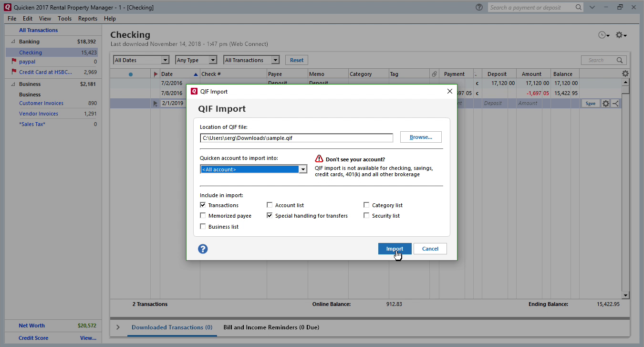644x347 pixels.
Task: Toggle the Transactions checkbox
Action: pyautogui.click(x=203, y=205)
